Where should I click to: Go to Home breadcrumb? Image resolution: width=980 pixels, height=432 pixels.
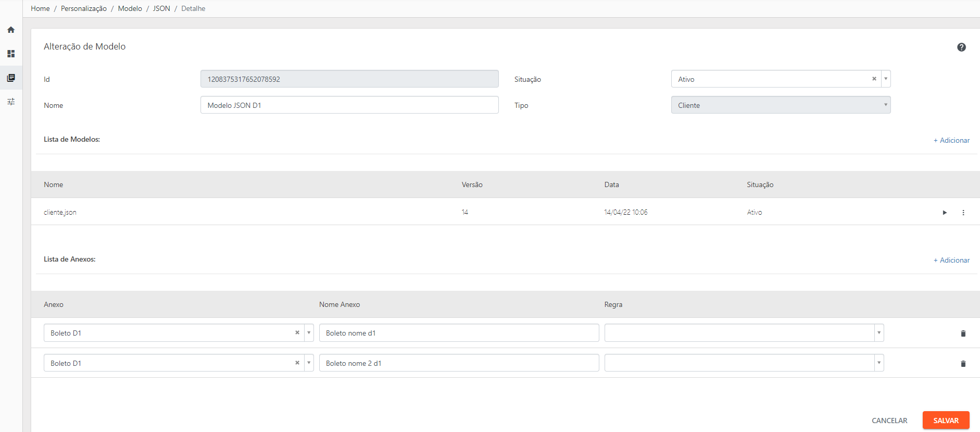(x=40, y=8)
